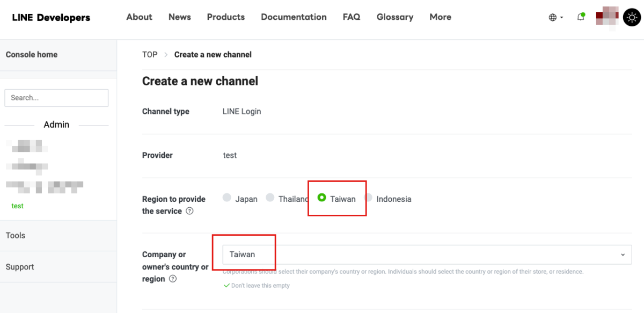Viewport: 644px width, 313px height.
Task: Open the notifications bell icon
Action: tap(581, 17)
